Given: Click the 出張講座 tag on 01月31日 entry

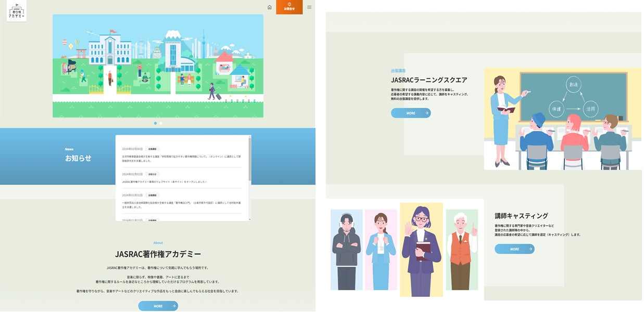Looking at the screenshot, I should pyautogui.click(x=153, y=195).
